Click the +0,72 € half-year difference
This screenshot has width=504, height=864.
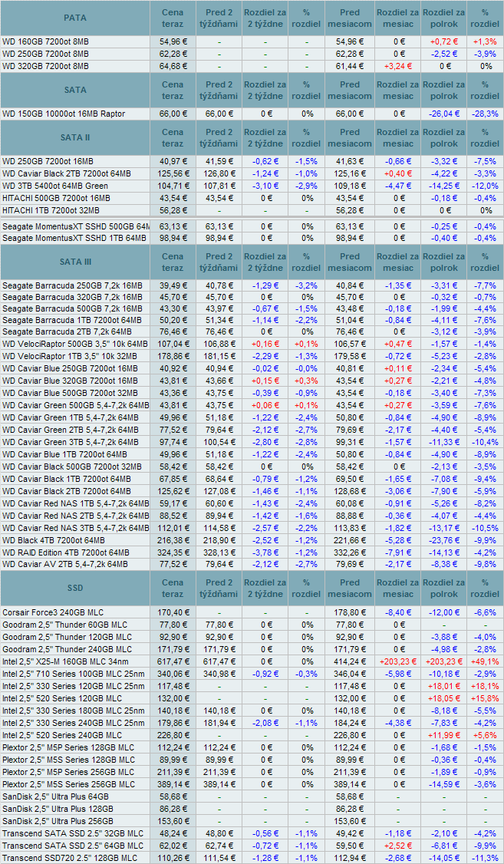coord(443,42)
